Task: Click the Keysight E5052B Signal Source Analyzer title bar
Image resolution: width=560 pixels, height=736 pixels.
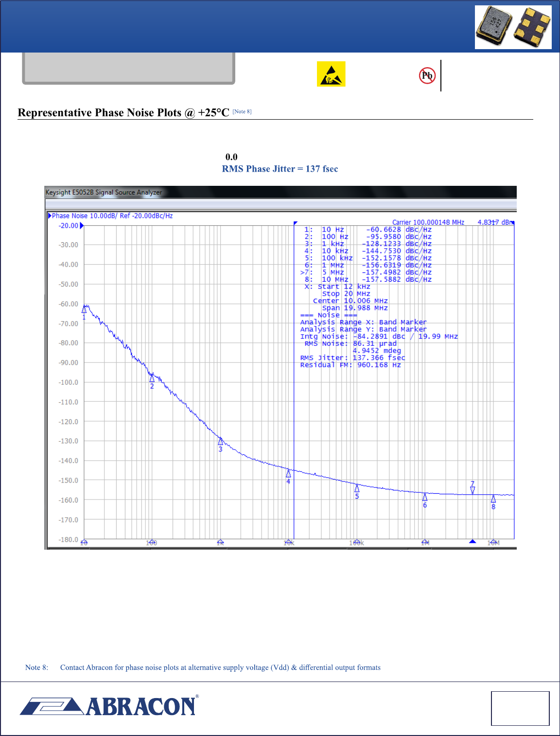Action: point(104,192)
